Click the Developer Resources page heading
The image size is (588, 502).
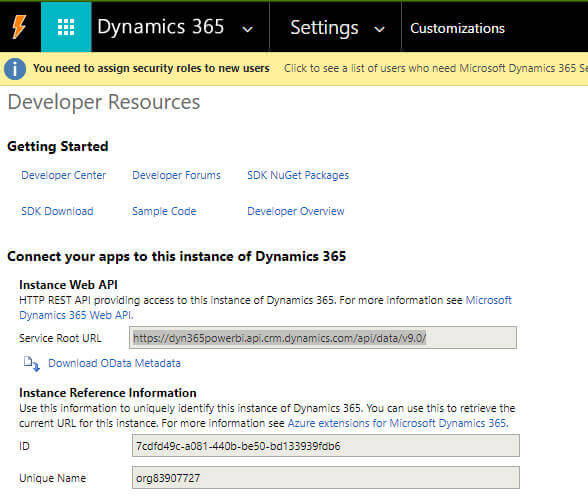tap(104, 102)
